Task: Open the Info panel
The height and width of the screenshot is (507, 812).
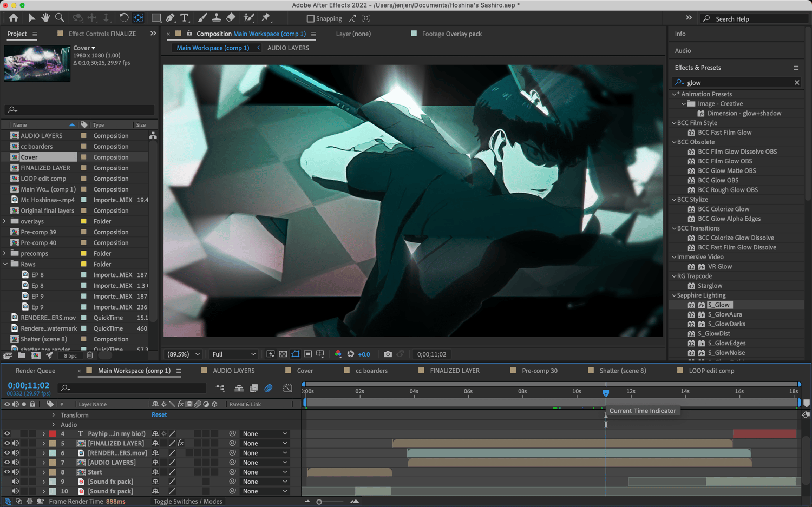Action: 680,34
